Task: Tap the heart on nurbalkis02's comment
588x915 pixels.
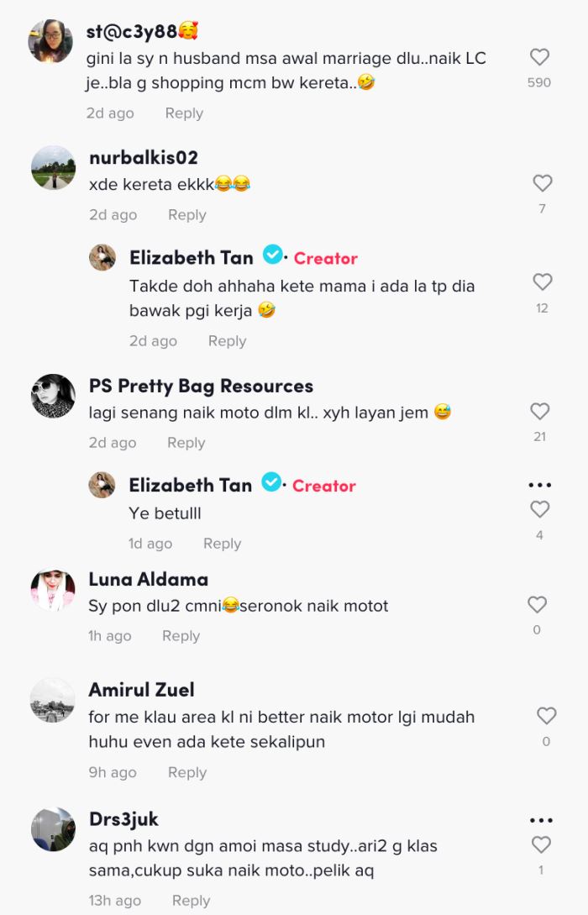Action: (x=540, y=183)
